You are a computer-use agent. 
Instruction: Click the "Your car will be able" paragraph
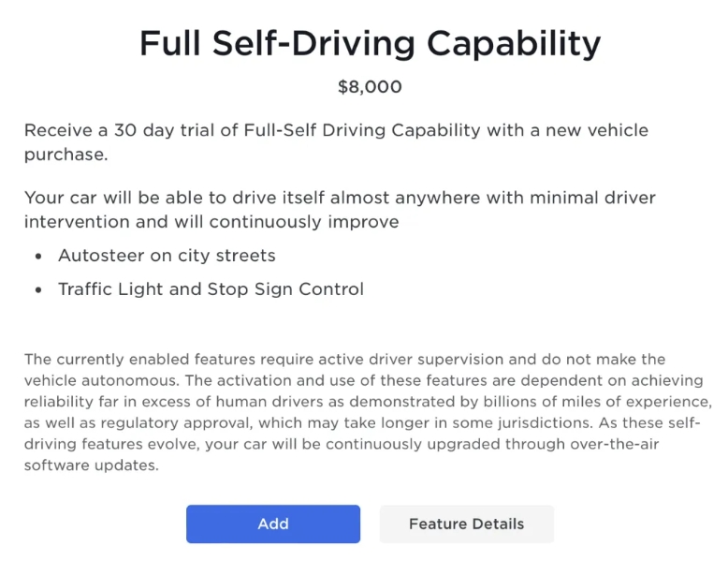point(340,210)
